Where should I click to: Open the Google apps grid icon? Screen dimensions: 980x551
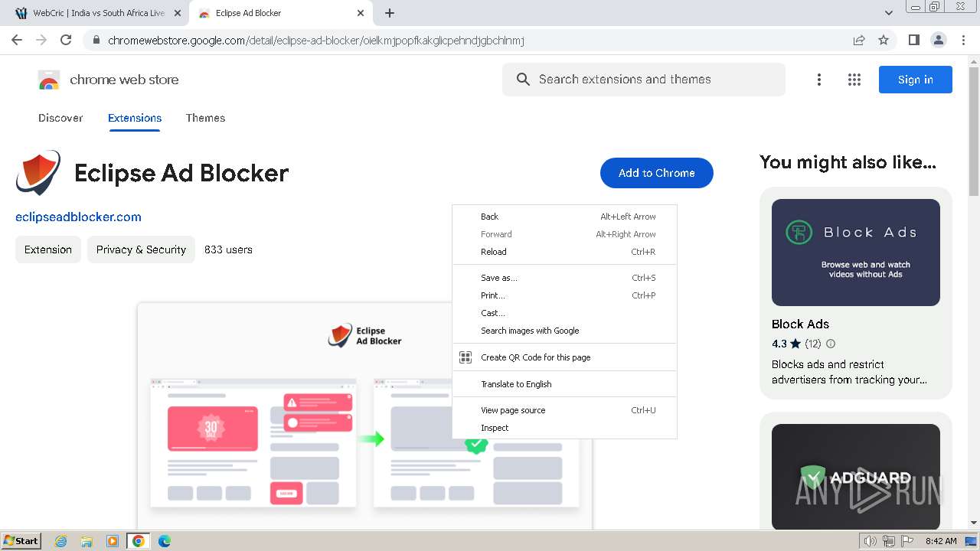pos(854,80)
